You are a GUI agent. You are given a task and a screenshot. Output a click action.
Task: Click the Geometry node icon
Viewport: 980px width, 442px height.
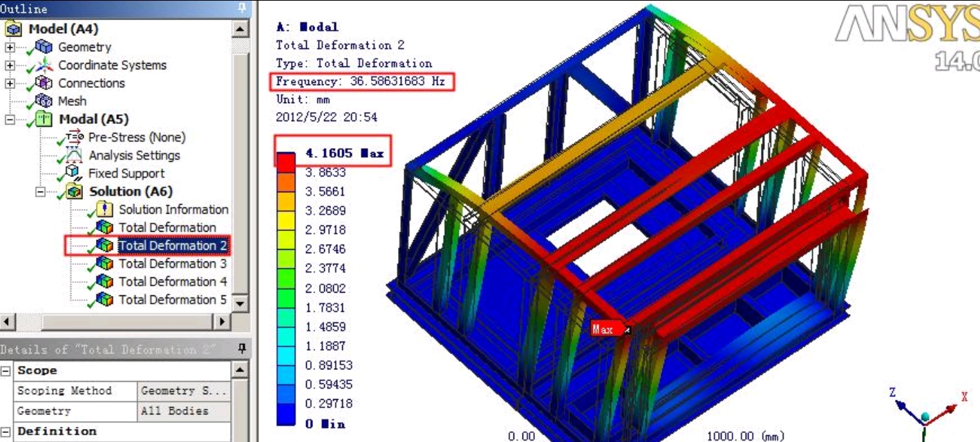pos(44,47)
